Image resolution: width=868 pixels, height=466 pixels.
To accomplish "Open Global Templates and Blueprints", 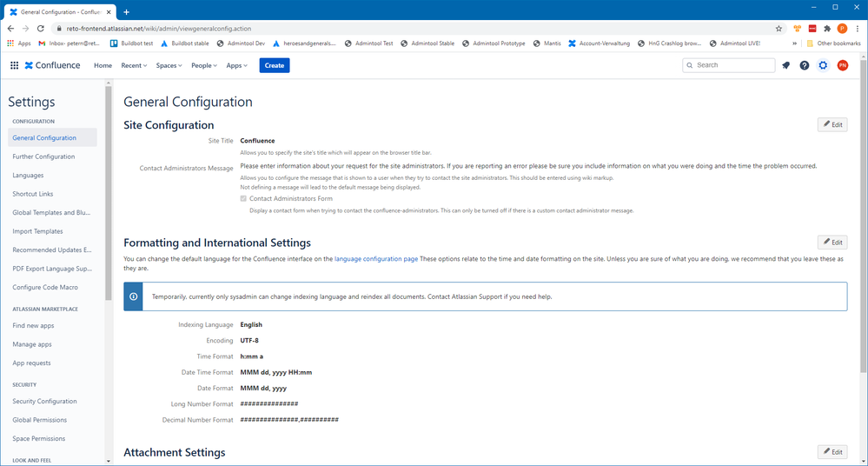I will 53,213.
